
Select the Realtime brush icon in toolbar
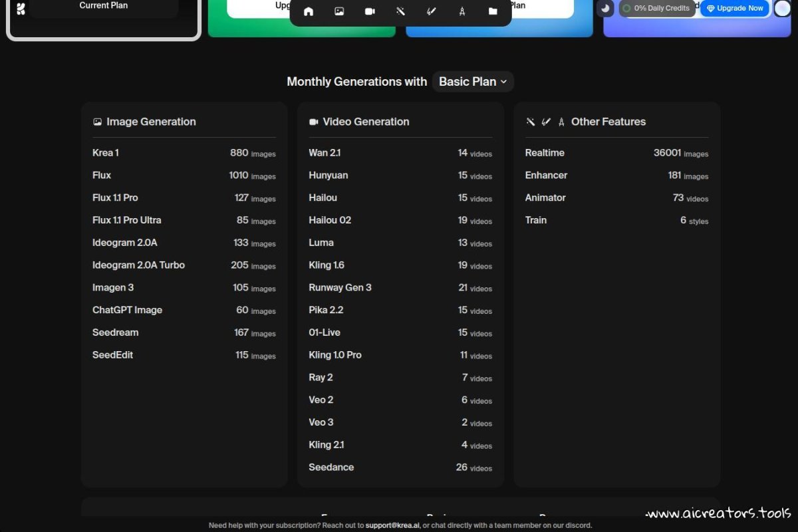pyautogui.click(x=431, y=11)
